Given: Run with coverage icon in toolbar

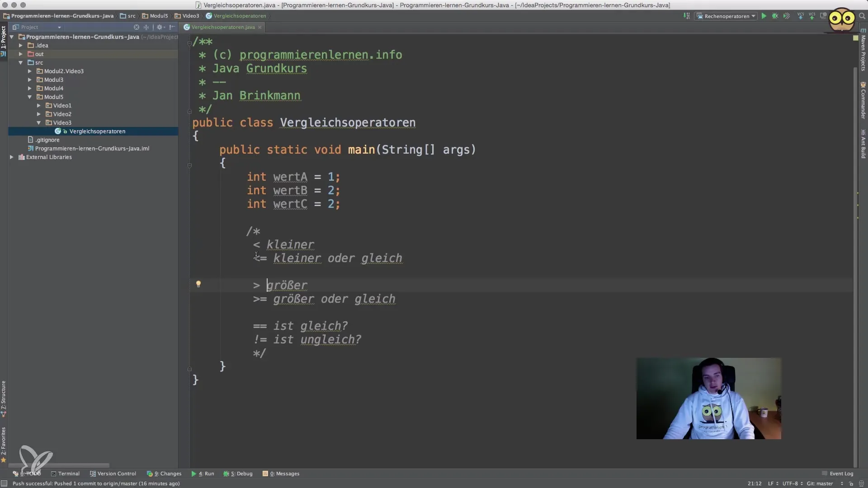Looking at the screenshot, I should [787, 16].
